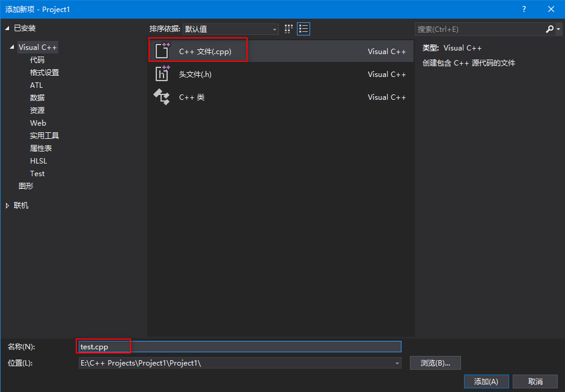565x392 pixels.
Task: Collapse the Visual C++ tree node
Action: click(12, 47)
